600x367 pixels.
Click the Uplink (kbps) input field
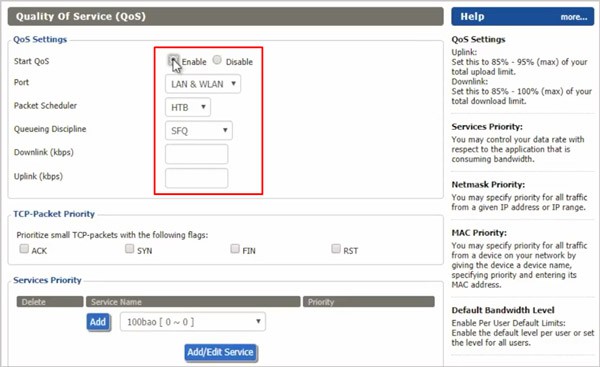coord(197,178)
